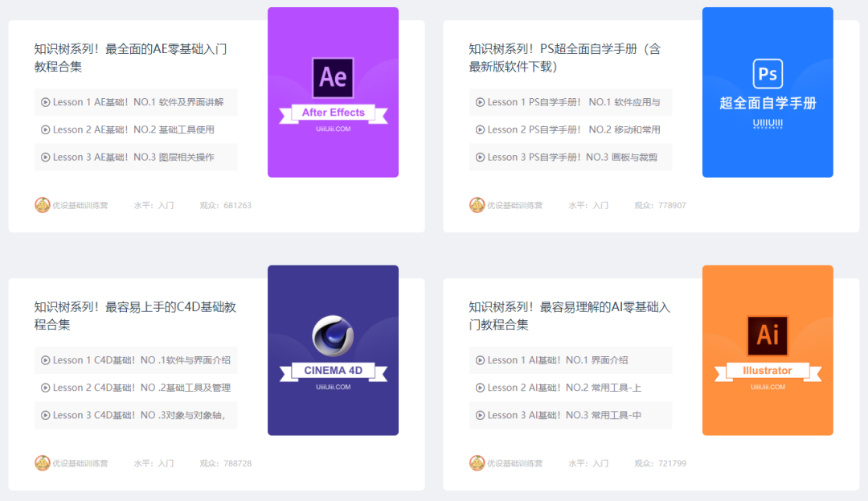868x501 pixels.
Task: Click author avatar on the AE course card
Action: coord(42,205)
